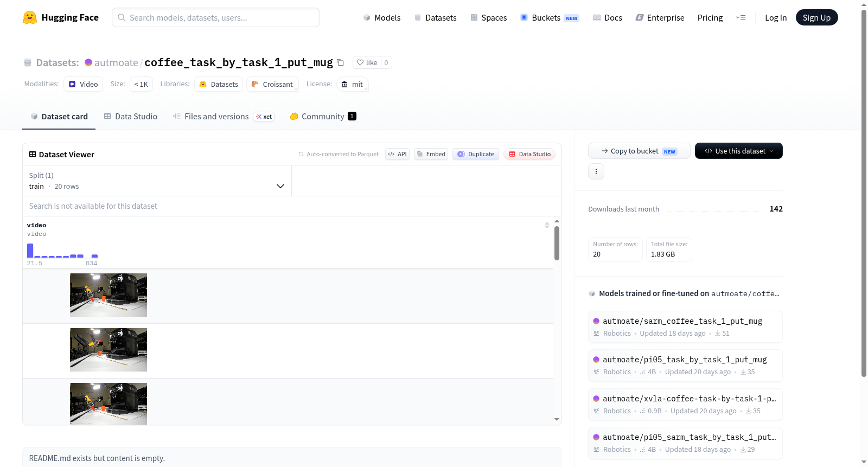This screenshot has height=467, width=868.
Task: Click the '< 1K' size tag
Action: click(x=141, y=84)
